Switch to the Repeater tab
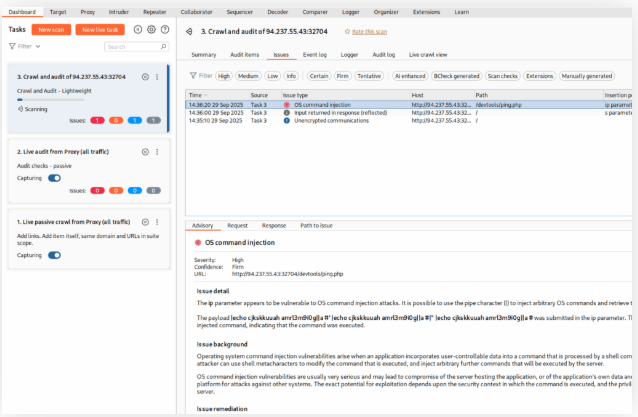This screenshot has width=638, height=417. click(x=154, y=11)
